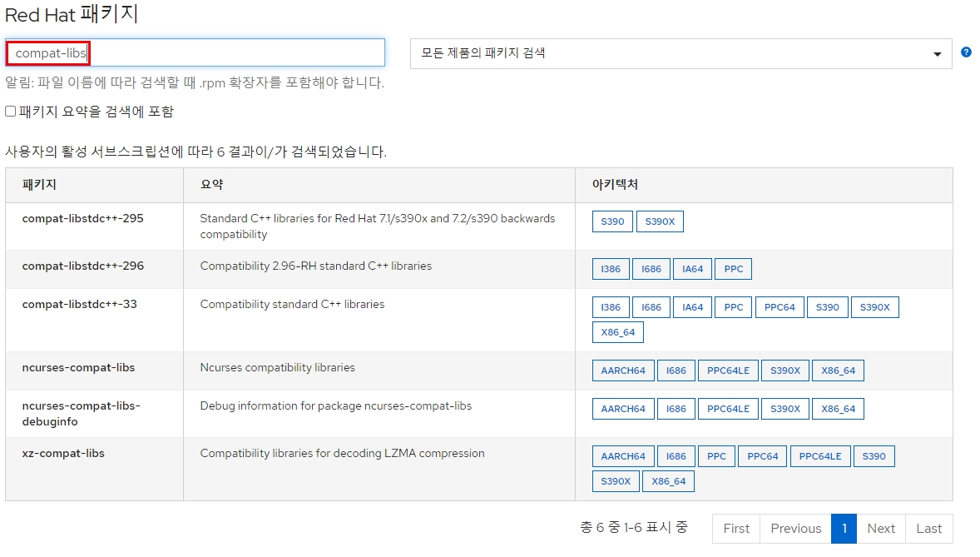Screen dimensions: 980x557
Task: Select S390X for ncurses-compat-libs-debuginfo
Action: click(x=785, y=409)
